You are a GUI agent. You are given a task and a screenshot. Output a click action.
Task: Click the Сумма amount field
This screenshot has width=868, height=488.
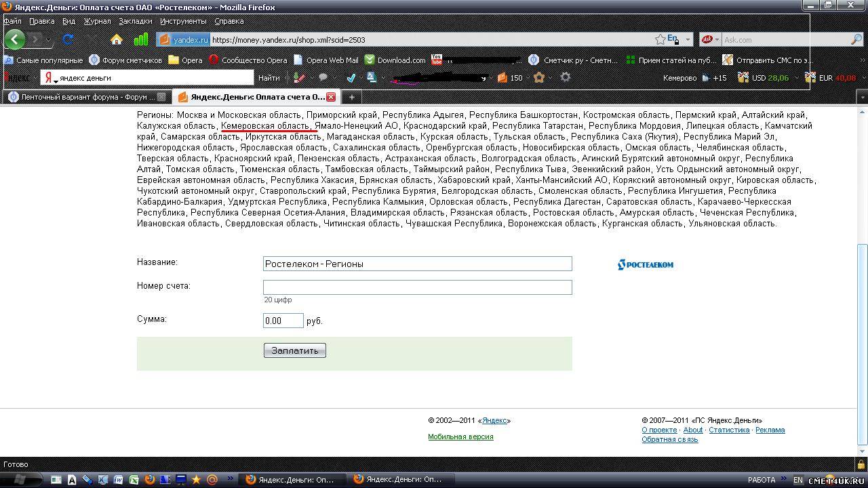pyautogui.click(x=283, y=321)
